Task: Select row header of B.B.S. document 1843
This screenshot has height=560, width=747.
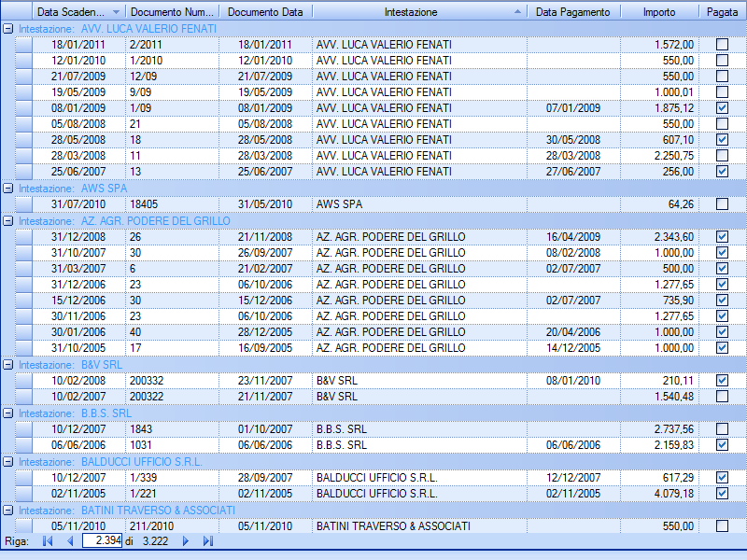Action: point(23,429)
